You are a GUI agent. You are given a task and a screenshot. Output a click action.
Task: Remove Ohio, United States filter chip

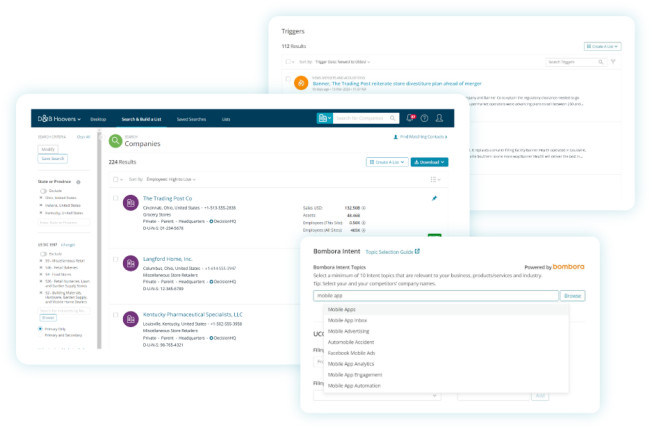click(41, 198)
